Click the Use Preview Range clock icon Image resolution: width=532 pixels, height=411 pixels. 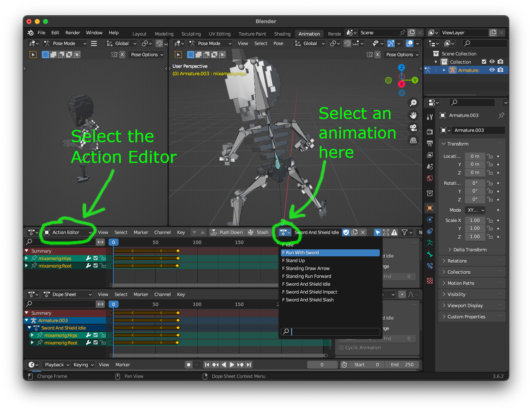coord(344,365)
